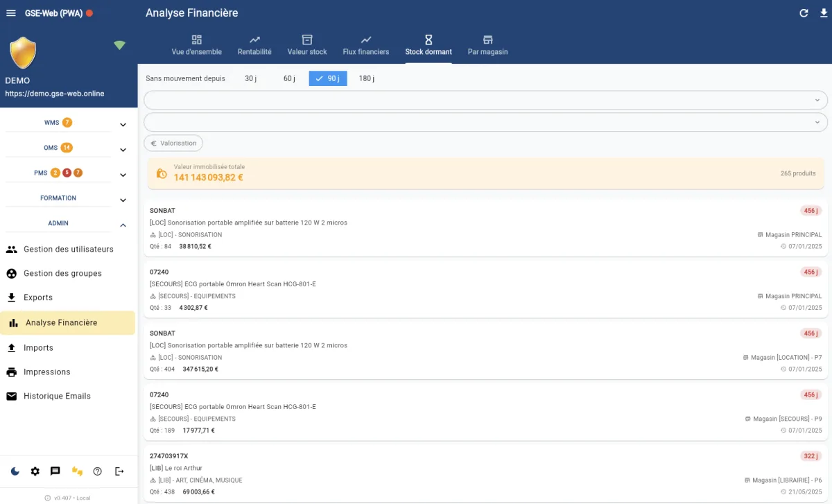The height and width of the screenshot is (504, 832).
Task: Open the hamburger menu beside GSE-Web
Action: tap(10, 12)
